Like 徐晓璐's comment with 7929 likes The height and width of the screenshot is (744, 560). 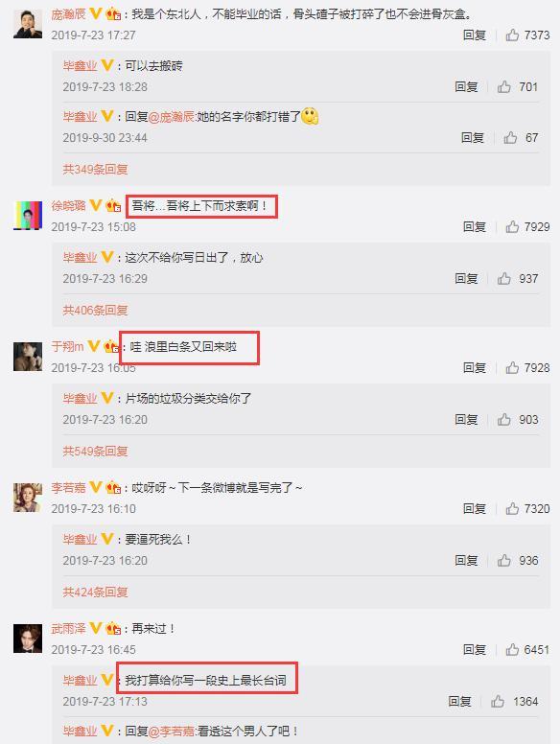click(x=512, y=227)
